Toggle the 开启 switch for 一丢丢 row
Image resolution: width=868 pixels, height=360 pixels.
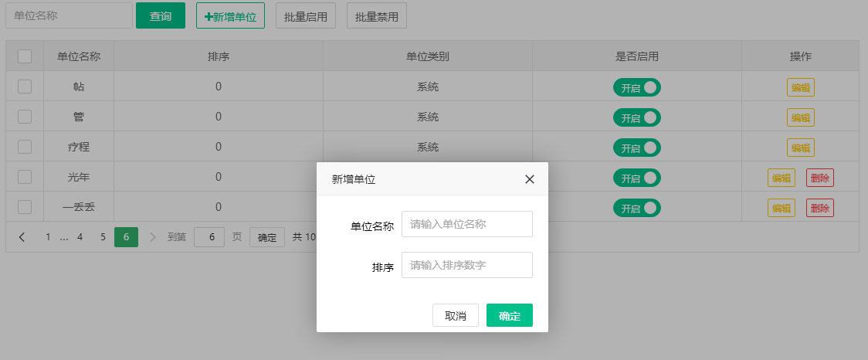coord(636,208)
